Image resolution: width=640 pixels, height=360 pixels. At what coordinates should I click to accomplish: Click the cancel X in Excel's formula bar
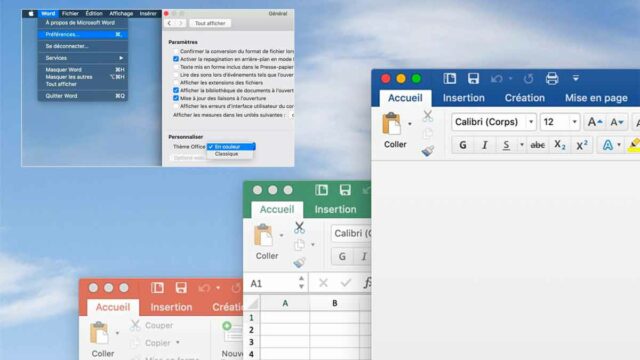point(323,283)
